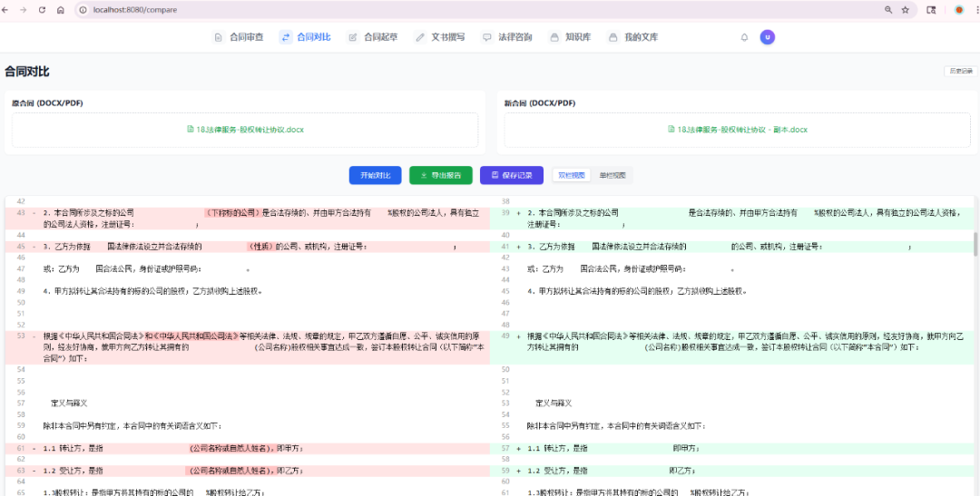
Task: Click the notification bell icon
Action: point(744,37)
